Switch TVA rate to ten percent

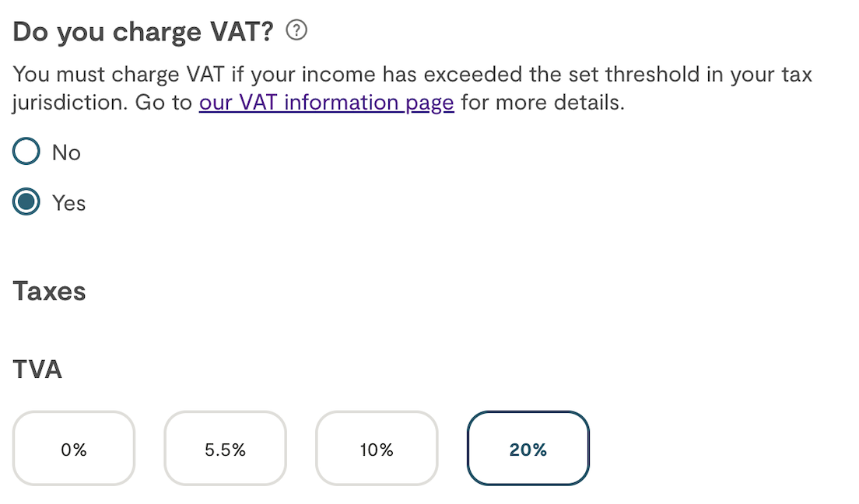377,448
